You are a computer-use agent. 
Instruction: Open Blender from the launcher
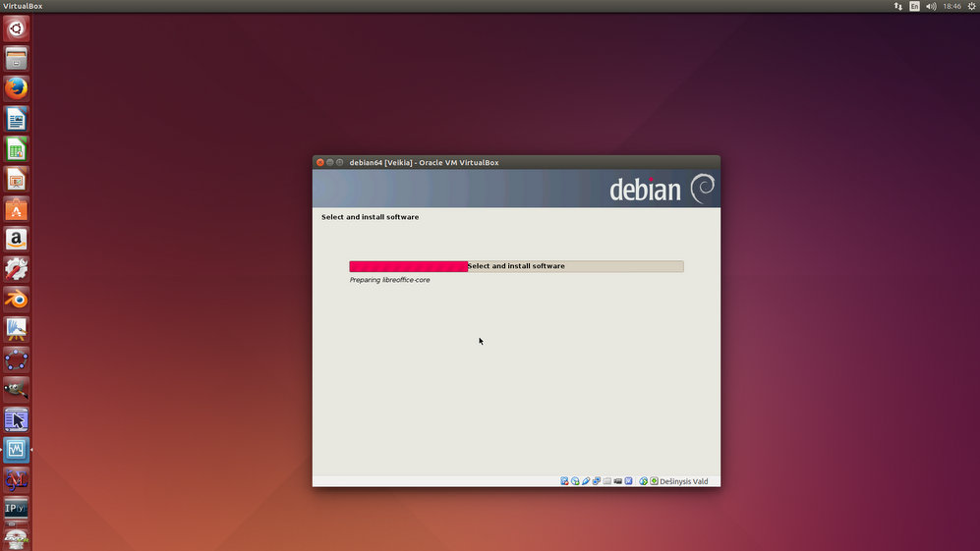[x=16, y=299]
